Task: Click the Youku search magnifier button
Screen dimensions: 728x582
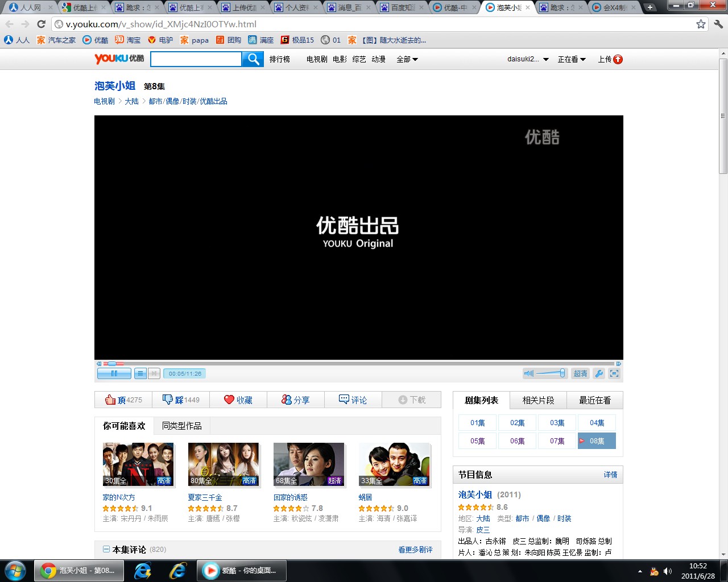Action: coord(253,59)
